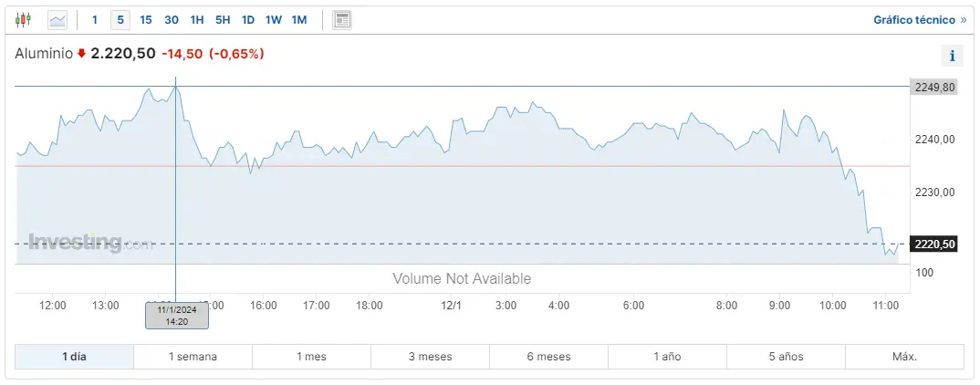Click the red down arrow beside Aluminio
The width and height of the screenshot is (980, 385).
(81, 54)
